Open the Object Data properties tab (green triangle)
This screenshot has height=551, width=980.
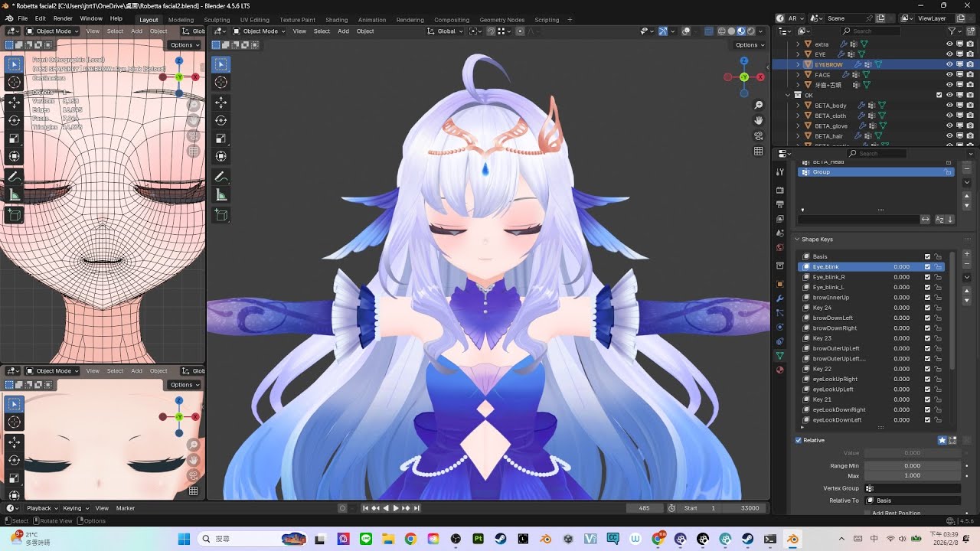pyautogui.click(x=780, y=356)
